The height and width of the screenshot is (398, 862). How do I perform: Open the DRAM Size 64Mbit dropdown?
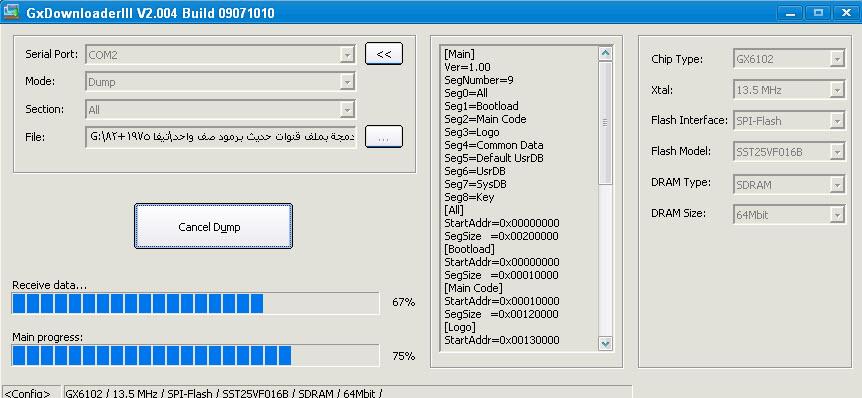tap(788, 215)
